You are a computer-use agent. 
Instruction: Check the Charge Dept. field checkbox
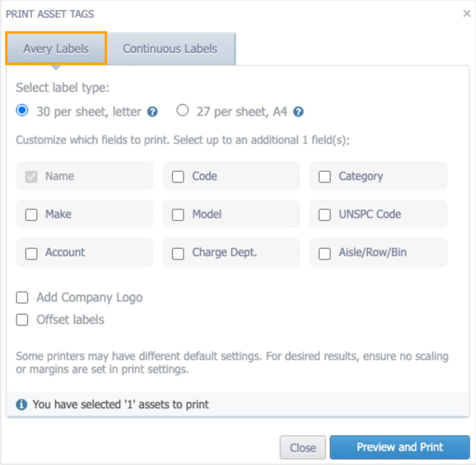pos(178,253)
